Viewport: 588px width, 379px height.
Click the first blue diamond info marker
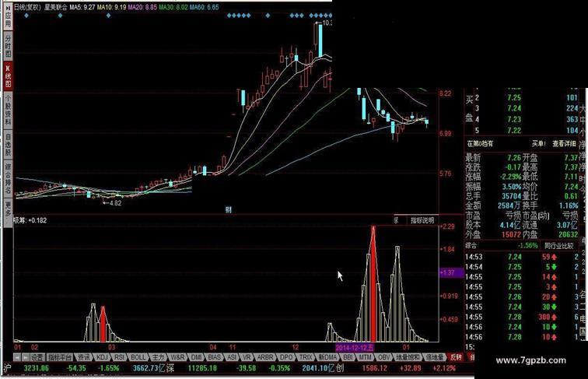[26, 16]
